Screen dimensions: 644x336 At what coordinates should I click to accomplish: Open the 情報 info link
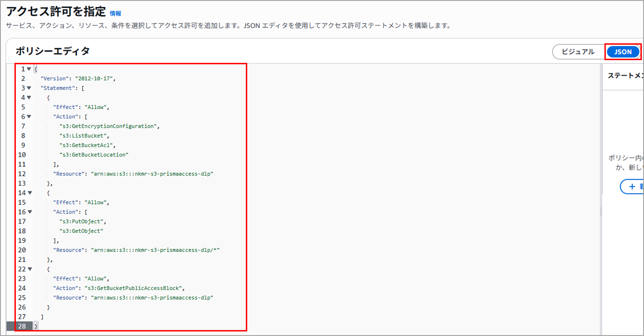pos(115,13)
